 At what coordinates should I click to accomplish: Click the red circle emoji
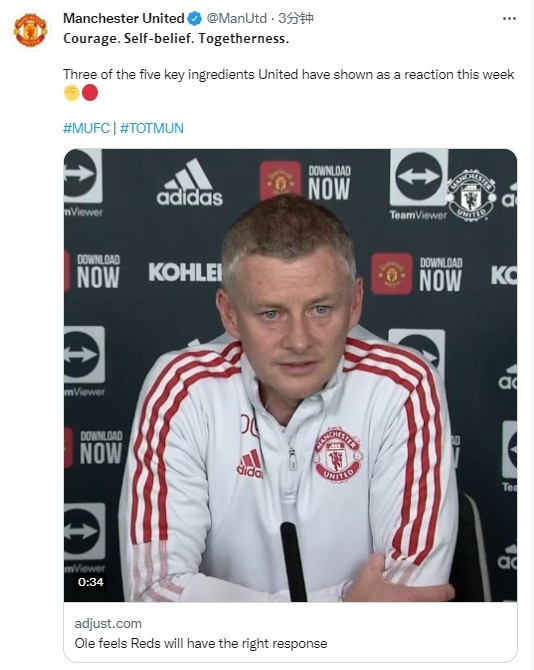tap(90, 93)
